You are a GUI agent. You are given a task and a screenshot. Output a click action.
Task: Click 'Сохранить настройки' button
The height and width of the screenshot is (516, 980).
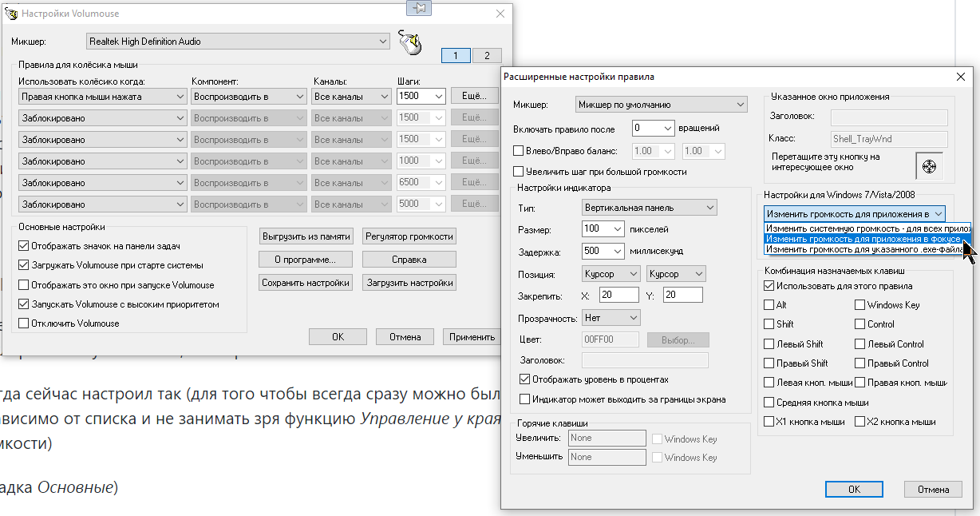click(x=306, y=283)
